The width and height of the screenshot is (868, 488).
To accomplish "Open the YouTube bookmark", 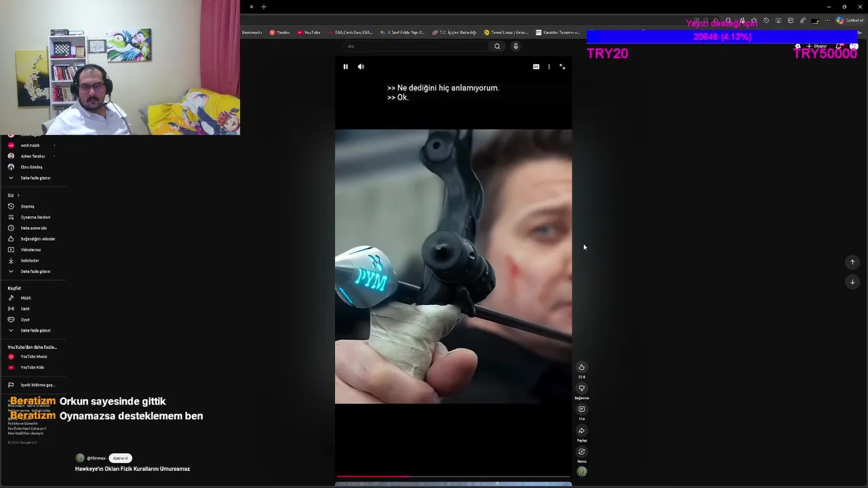I will pos(309,33).
